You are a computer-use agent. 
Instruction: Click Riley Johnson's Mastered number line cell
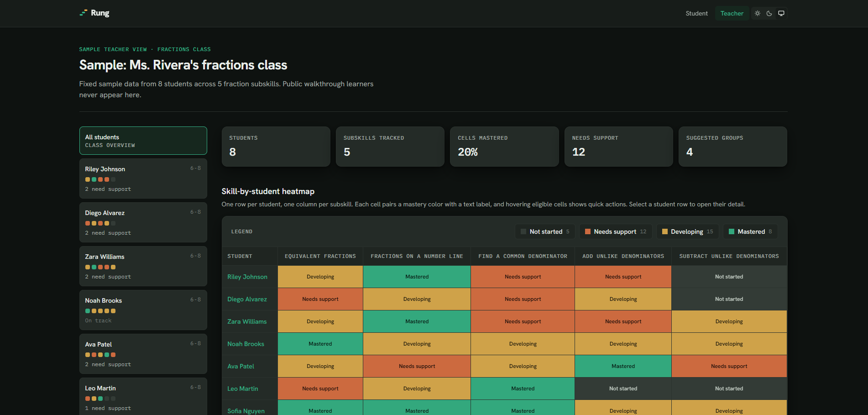click(417, 277)
